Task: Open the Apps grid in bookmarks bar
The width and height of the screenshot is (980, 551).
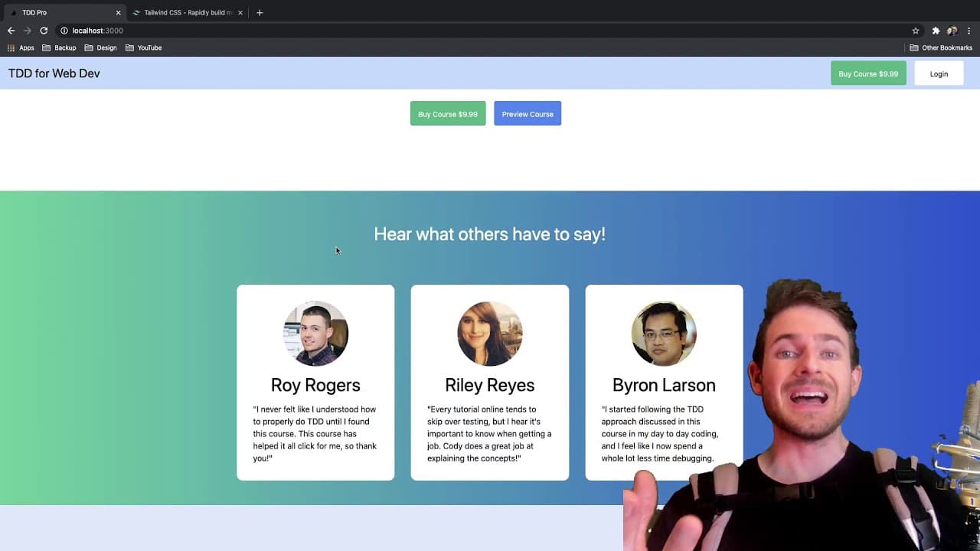Action: [21, 47]
